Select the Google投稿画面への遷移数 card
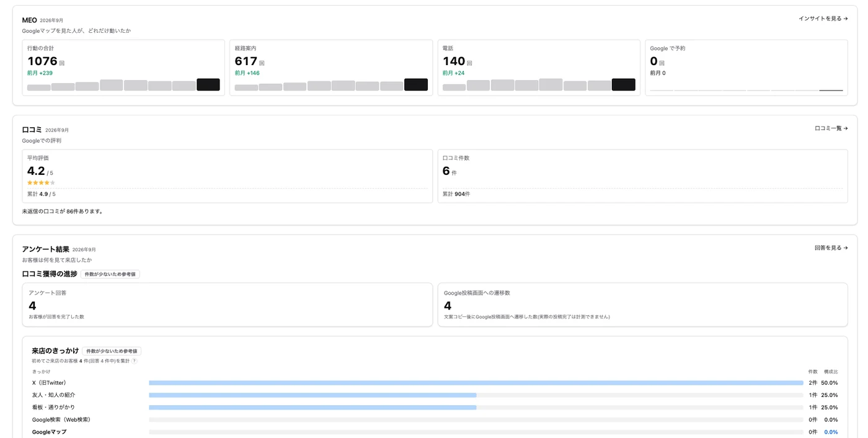This screenshot has width=868, height=438. [x=643, y=305]
